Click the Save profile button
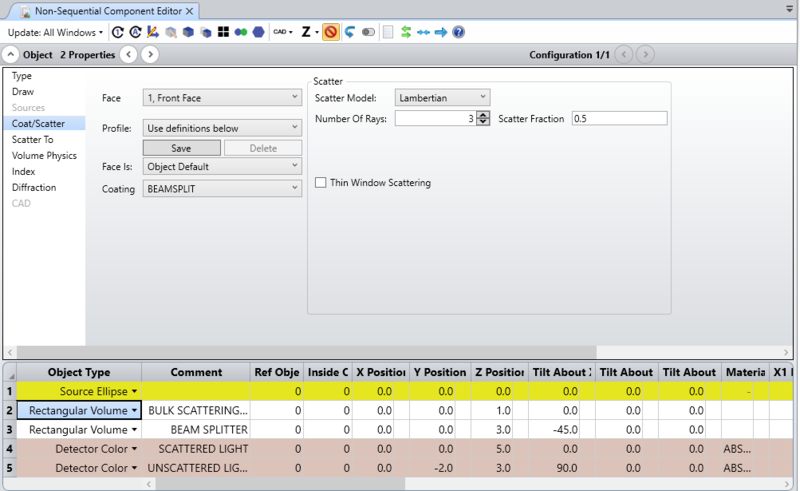 [181, 148]
